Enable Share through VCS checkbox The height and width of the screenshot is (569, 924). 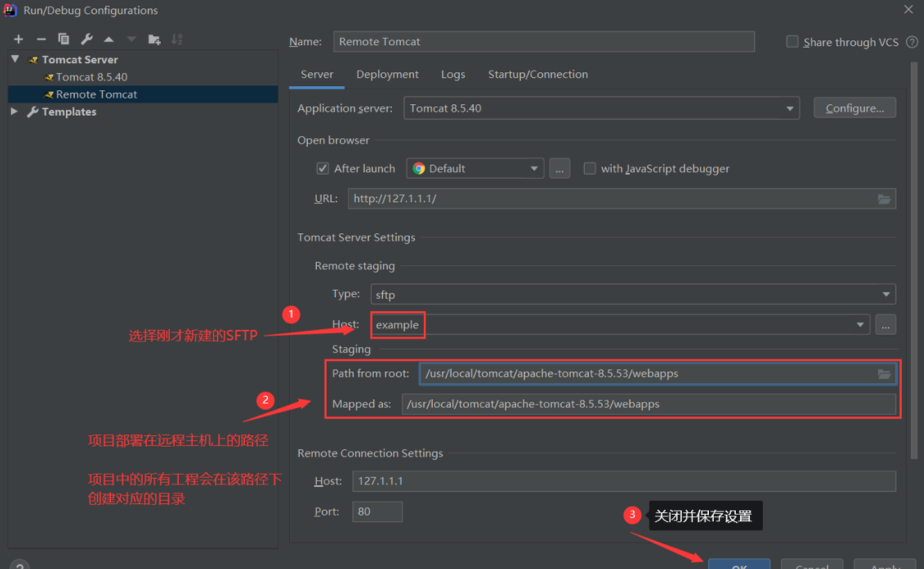[x=792, y=41]
